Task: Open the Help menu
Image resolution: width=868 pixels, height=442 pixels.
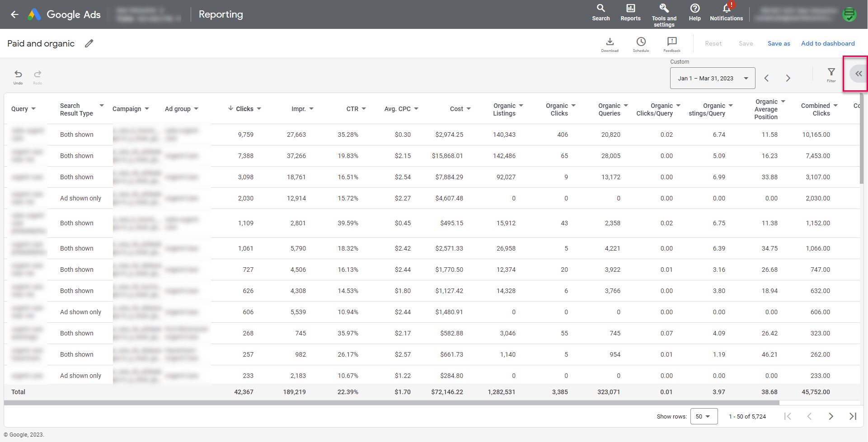Action: (x=694, y=12)
